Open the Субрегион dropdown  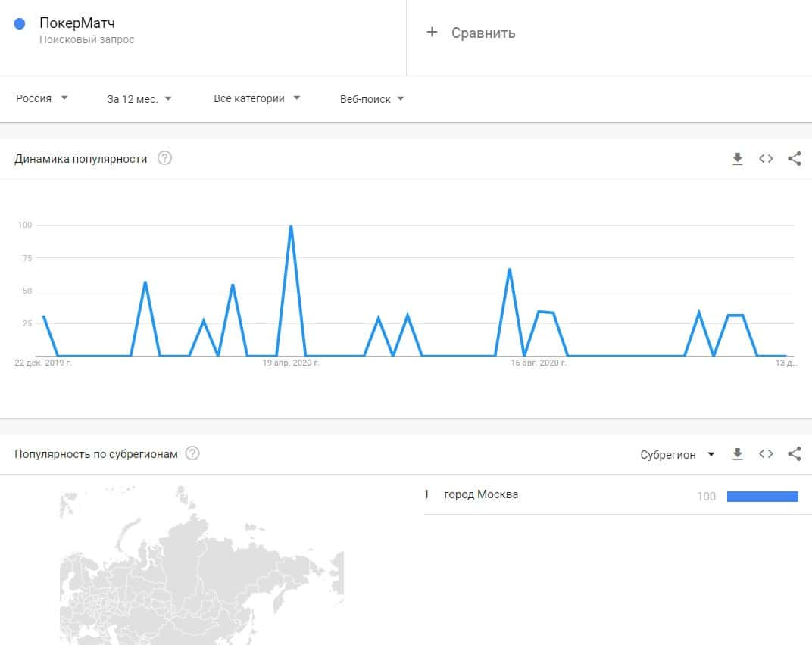coord(677,454)
